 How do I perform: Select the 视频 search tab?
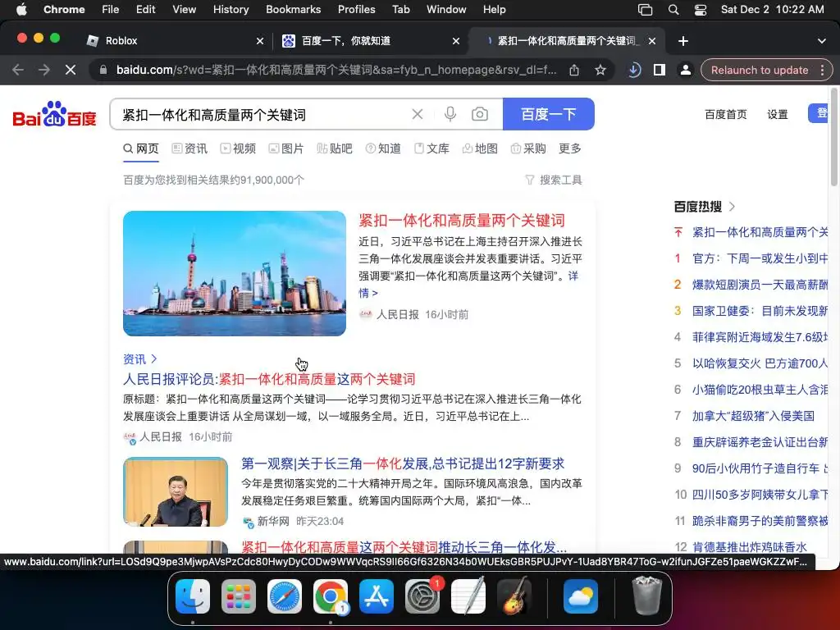[238, 148]
